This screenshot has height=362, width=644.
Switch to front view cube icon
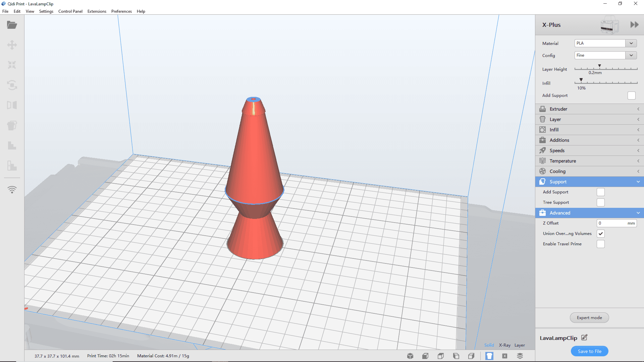(x=425, y=356)
